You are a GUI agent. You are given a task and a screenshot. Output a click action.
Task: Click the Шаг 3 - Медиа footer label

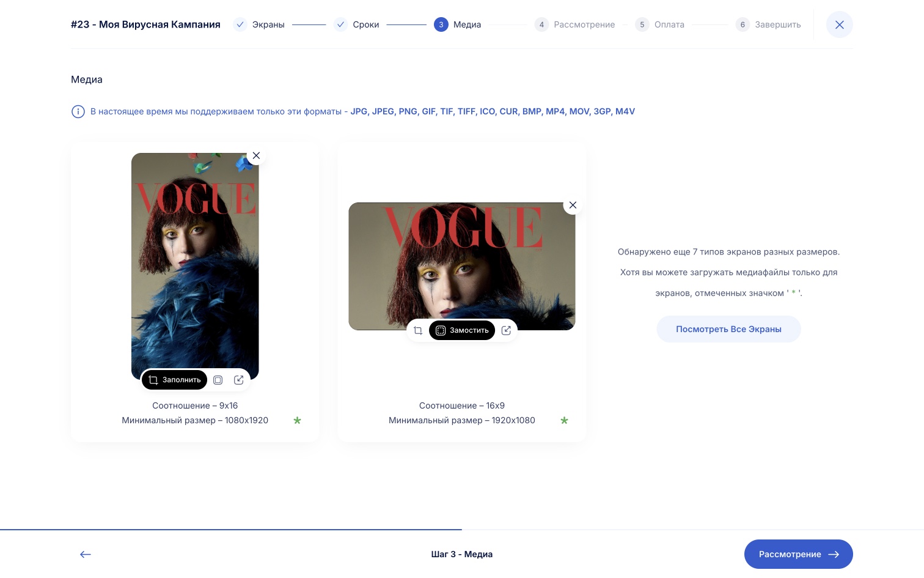pos(462,554)
